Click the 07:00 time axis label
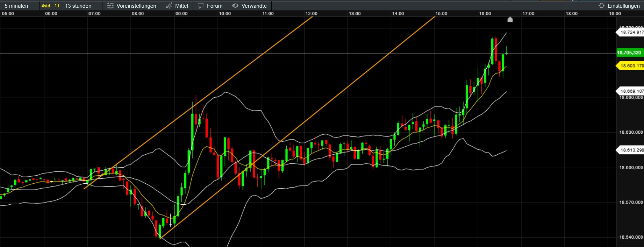The image size is (644, 247). 94,14
